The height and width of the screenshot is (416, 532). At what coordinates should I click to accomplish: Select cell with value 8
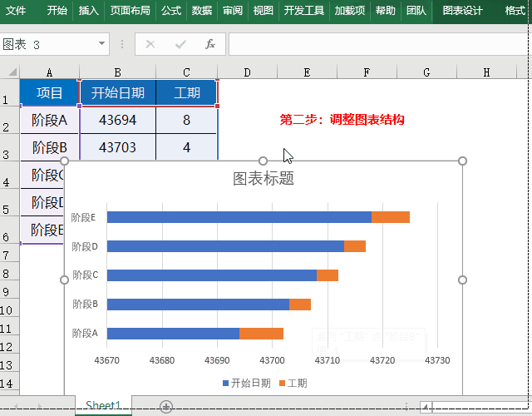point(186,120)
